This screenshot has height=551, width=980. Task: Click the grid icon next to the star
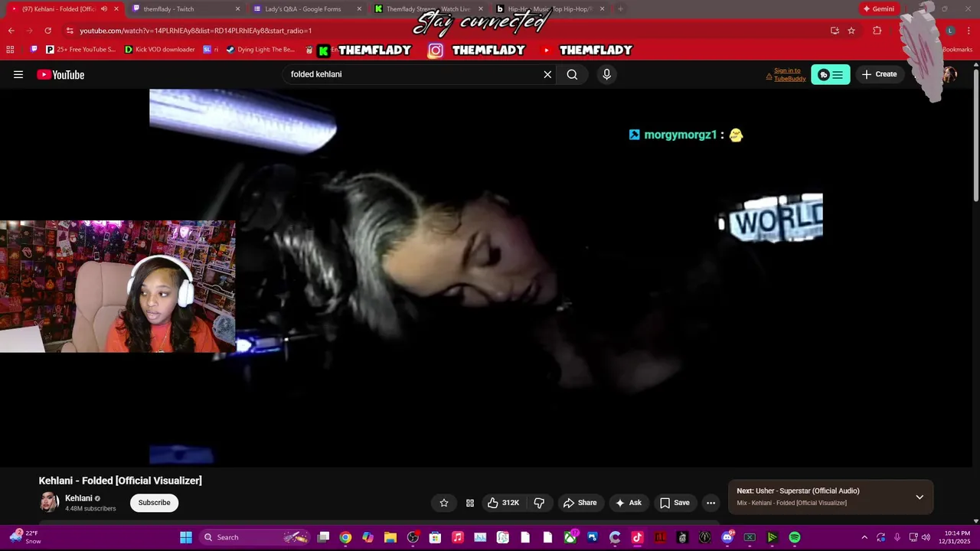pyautogui.click(x=470, y=503)
